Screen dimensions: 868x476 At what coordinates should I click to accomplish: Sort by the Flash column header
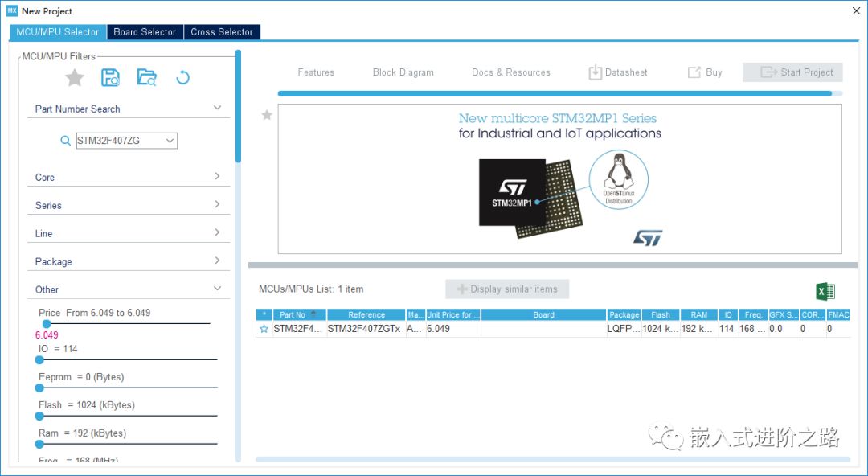(661, 314)
